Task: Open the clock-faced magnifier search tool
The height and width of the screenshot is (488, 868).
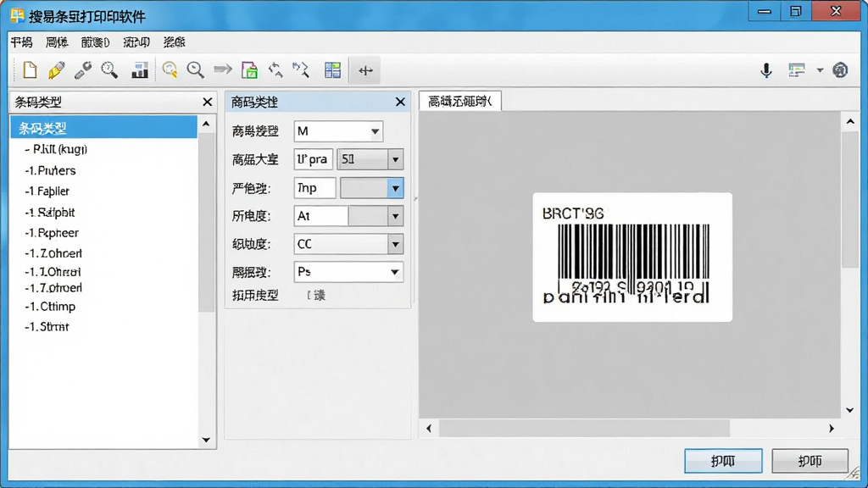Action: 109,70
